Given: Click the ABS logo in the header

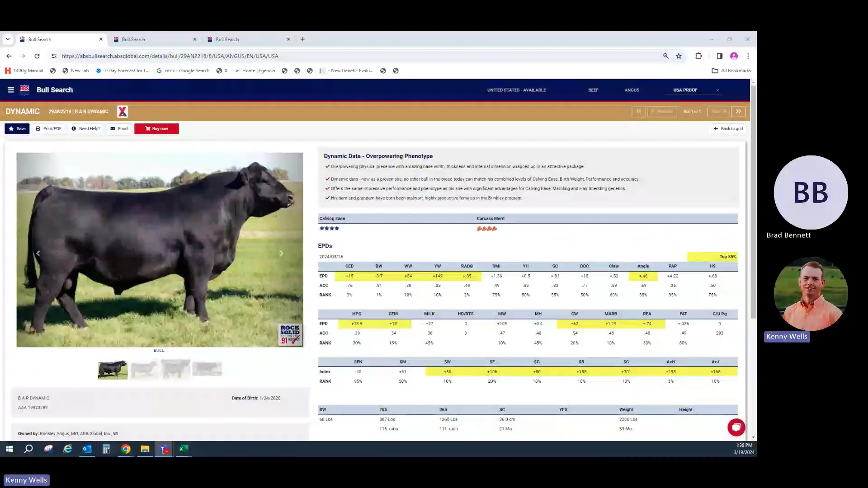Looking at the screenshot, I should [x=25, y=89].
